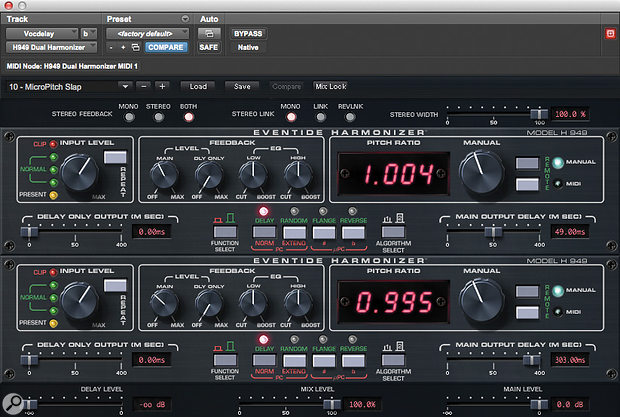Click the lower unit REPEAT button
The image size is (620, 417).
click(115, 285)
